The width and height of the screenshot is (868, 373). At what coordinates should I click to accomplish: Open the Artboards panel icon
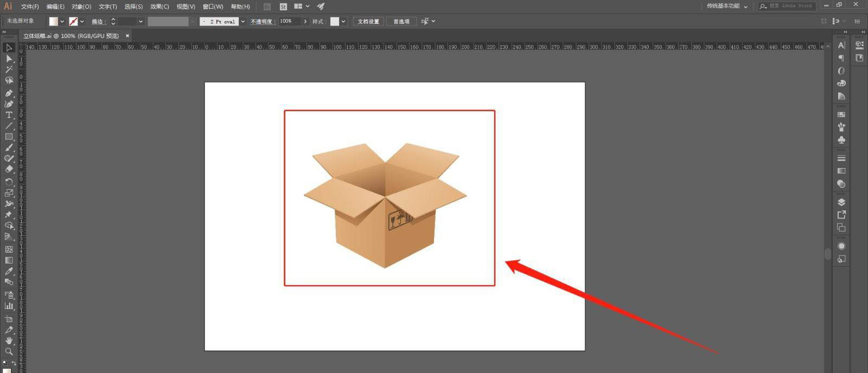point(841,228)
